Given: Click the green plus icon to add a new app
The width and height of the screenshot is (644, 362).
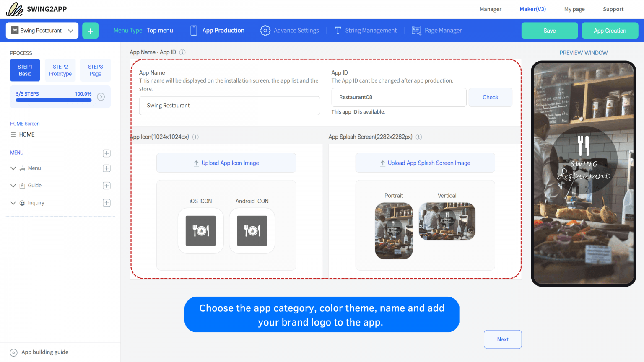Looking at the screenshot, I should (x=90, y=30).
